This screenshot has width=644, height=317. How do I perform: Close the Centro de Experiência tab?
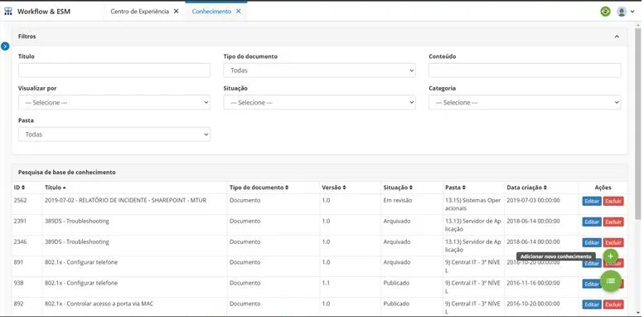click(177, 12)
